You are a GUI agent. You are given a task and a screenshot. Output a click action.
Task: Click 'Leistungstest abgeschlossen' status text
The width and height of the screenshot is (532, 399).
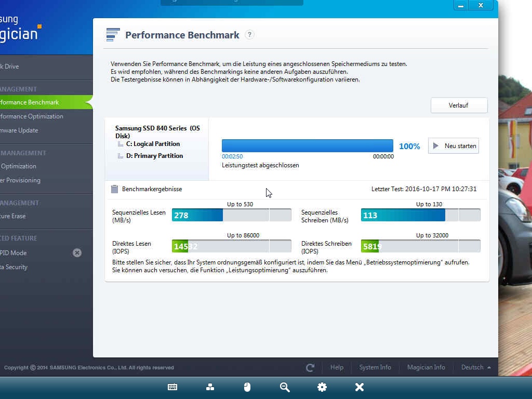[x=260, y=165]
